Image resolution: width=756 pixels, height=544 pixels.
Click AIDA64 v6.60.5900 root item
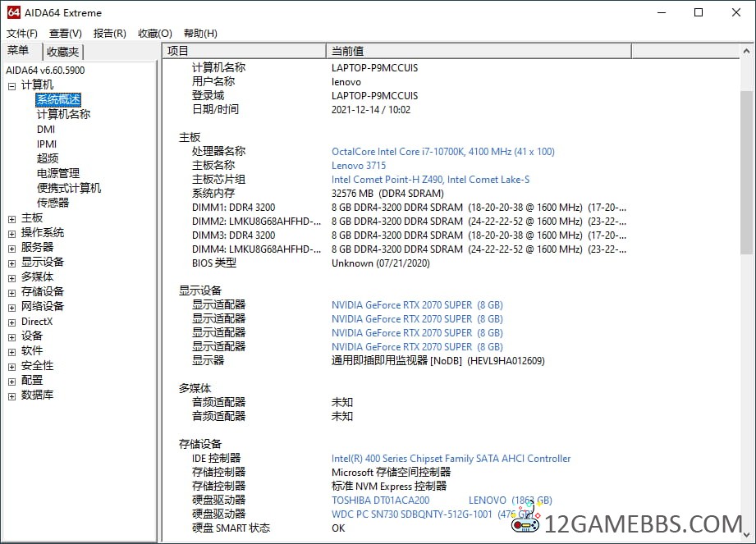[45, 71]
